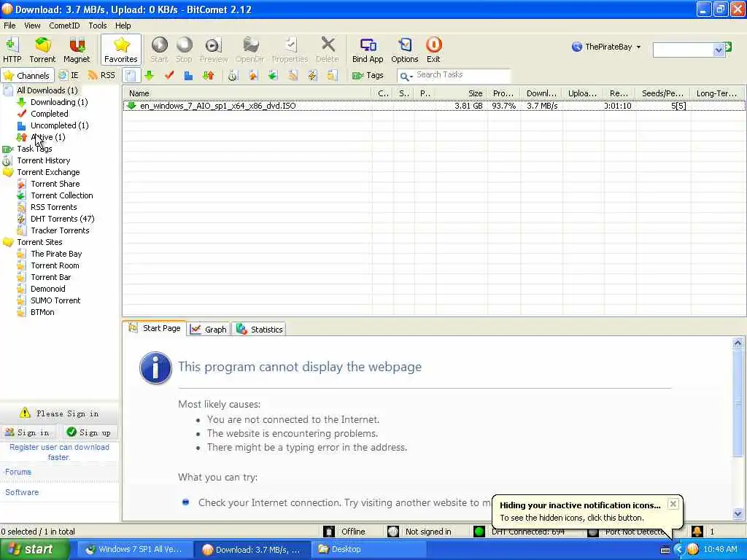Image resolution: width=747 pixels, height=560 pixels.
Task: Open the Search Tasks magnifier dropdown
Action: [406, 76]
